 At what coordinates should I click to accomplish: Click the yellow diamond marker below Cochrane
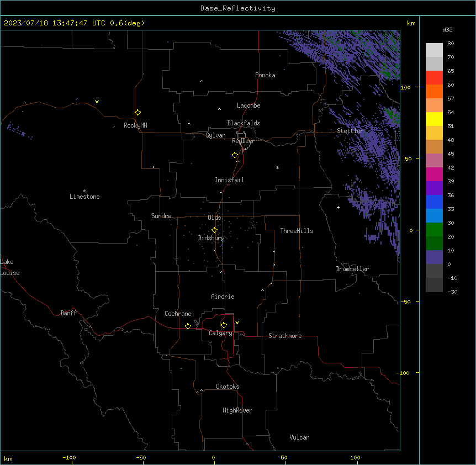188,326
